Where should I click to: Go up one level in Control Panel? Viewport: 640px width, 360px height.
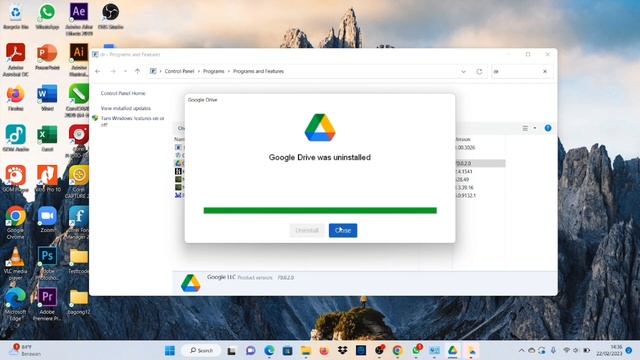[x=137, y=71]
